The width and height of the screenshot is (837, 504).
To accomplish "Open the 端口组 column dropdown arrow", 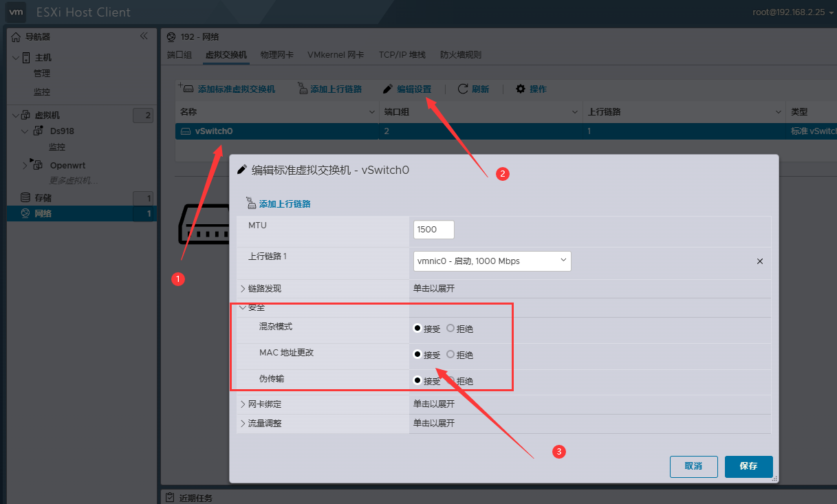I will [x=575, y=111].
